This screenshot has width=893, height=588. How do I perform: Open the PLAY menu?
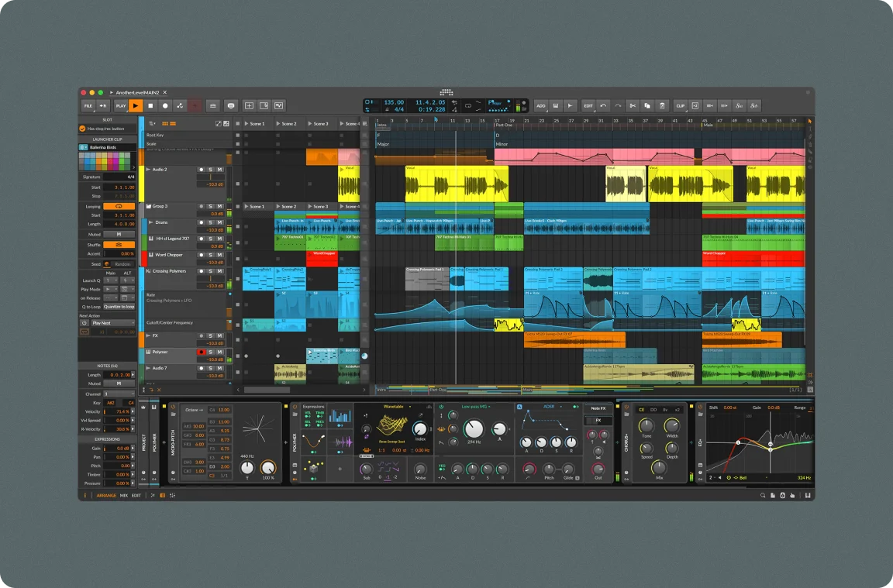click(x=121, y=106)
